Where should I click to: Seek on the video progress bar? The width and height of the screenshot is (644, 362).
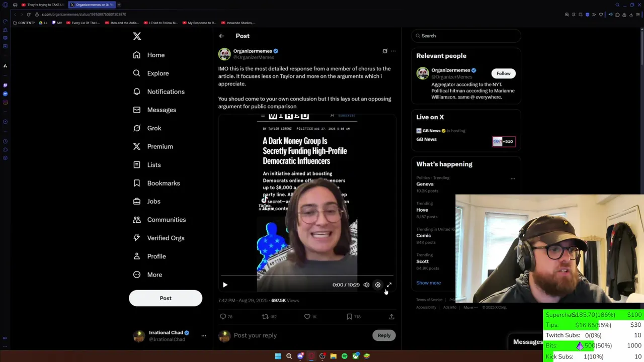[x=307, y=276]
